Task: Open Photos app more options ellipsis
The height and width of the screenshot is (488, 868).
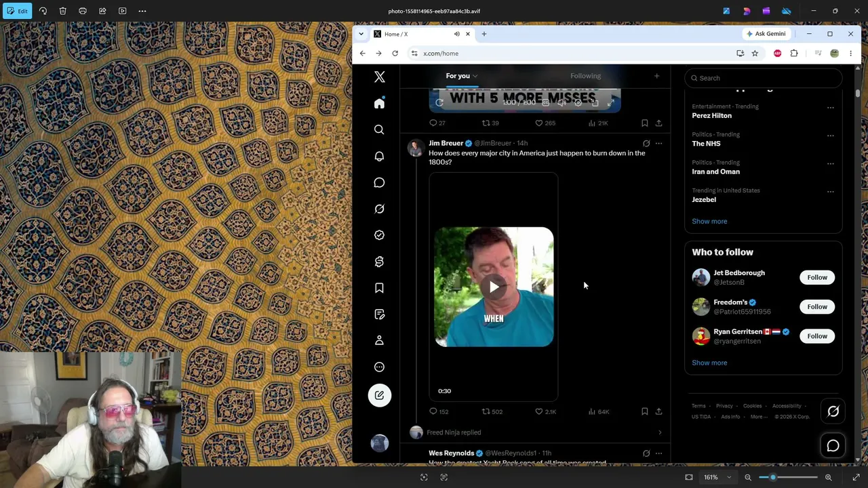Action: [142, 11]
